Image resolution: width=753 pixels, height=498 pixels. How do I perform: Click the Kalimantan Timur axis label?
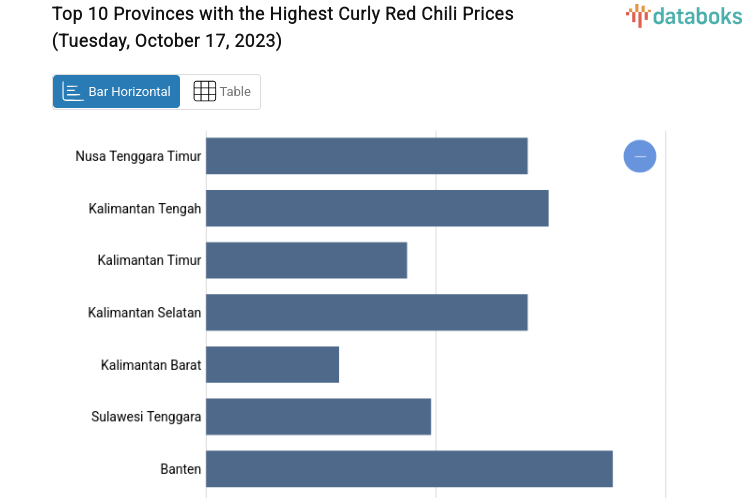click(x=149, y=260)
